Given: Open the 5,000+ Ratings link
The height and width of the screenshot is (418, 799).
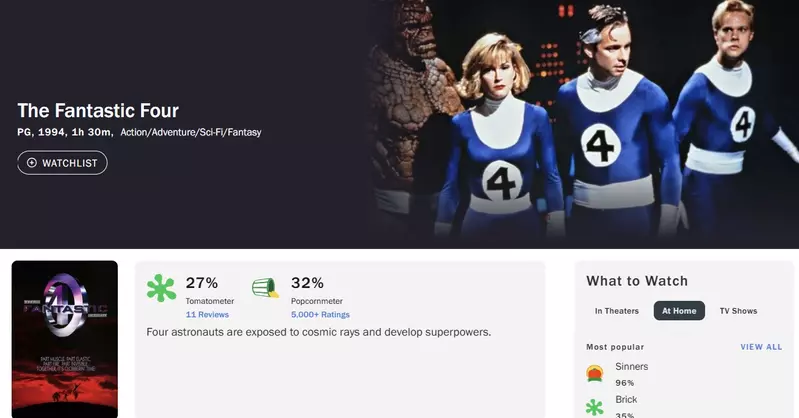Looking at the screenshot, I should click(x=320, y=314).
